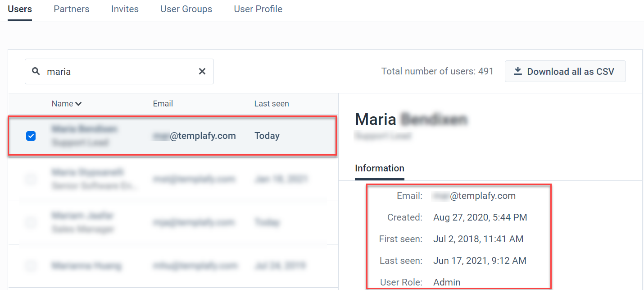Open the Invites tab

(125, 9)
